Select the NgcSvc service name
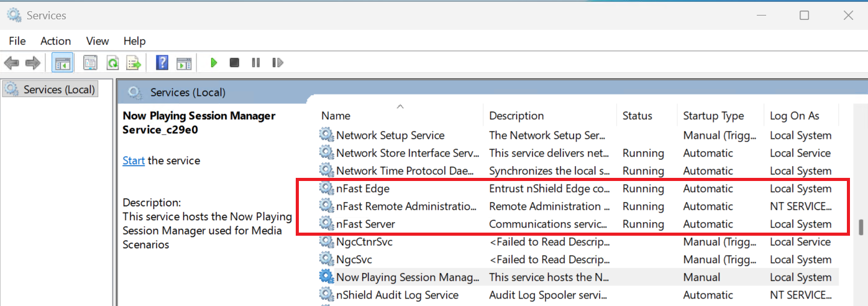The height and width of the screenshot is (306, 868). [x=354, y=259]
